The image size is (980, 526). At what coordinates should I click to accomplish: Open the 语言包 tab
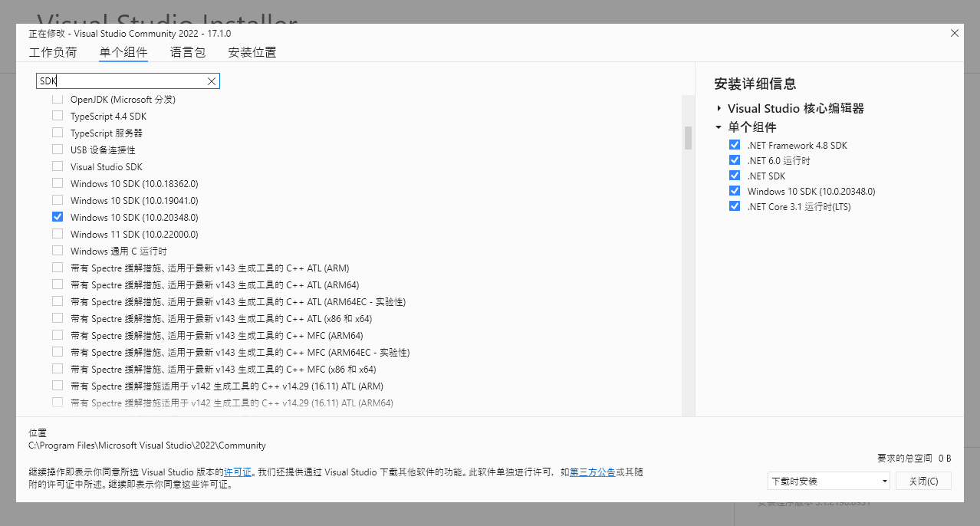pyautogui.click(x=188, y=52)
